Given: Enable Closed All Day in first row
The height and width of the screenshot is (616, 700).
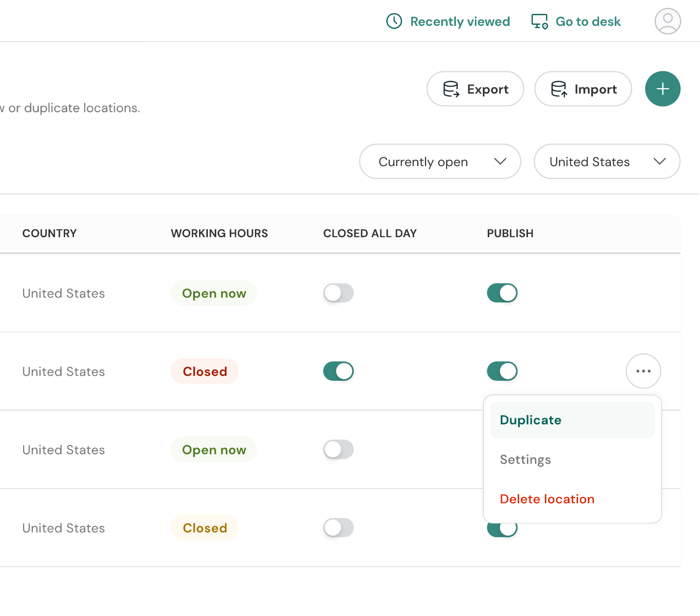Looking at the screenshot, I should tap(338, 293).
